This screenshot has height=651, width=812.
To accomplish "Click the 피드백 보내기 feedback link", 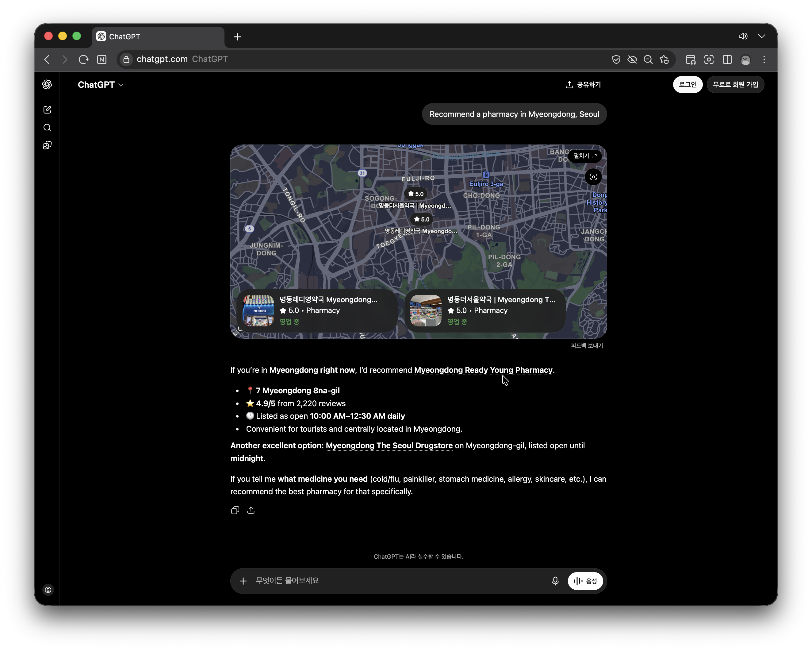I will 587,345.
